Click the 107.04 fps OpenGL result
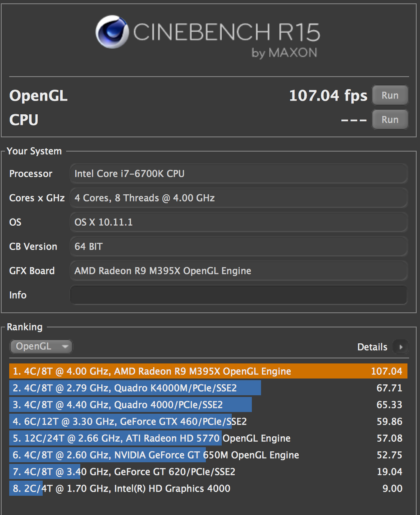This screenshot has width=420, height=515. [328, 95]
